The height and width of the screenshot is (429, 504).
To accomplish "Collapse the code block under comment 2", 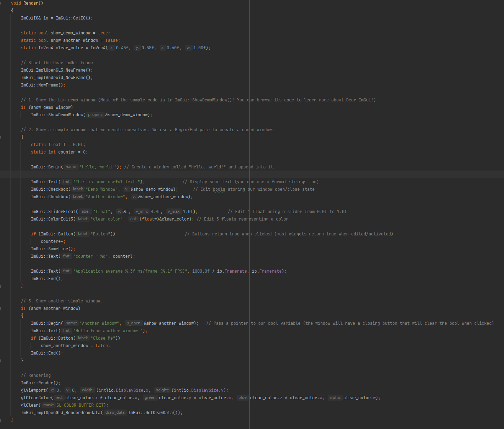I will (x=1, y=137).
